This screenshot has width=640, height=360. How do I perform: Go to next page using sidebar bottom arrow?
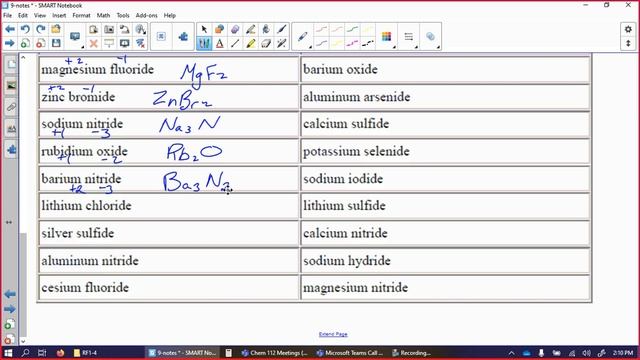click(10, 309)
